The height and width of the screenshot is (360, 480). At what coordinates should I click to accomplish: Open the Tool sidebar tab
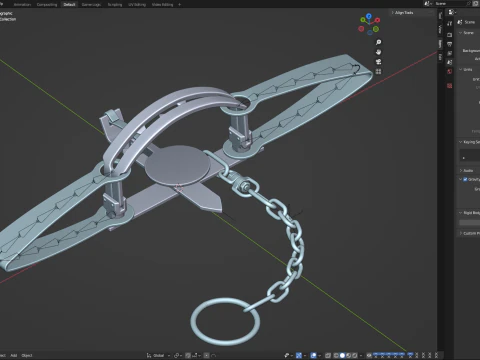tap(440, 15)
